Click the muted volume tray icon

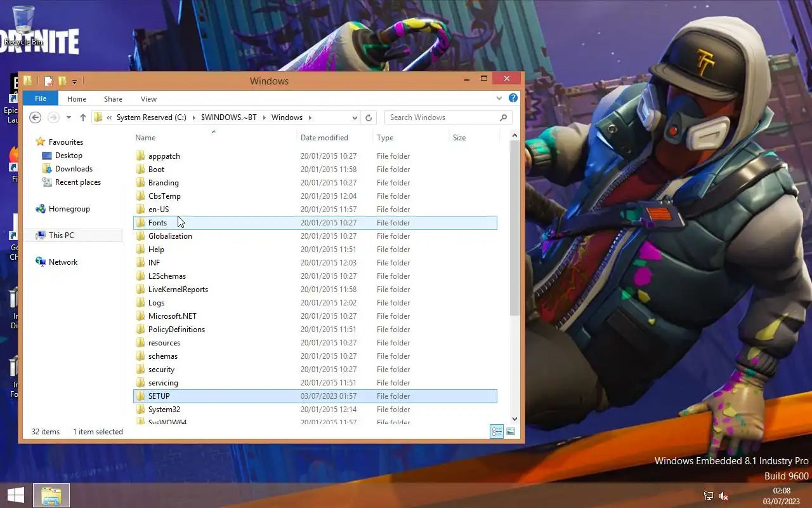click(x=724, y=496)
